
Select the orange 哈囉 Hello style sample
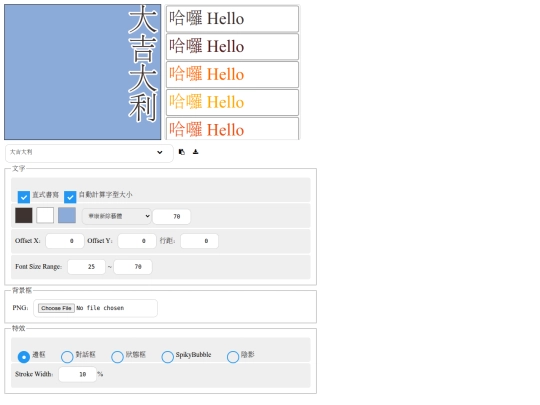[x=232, y=75]
